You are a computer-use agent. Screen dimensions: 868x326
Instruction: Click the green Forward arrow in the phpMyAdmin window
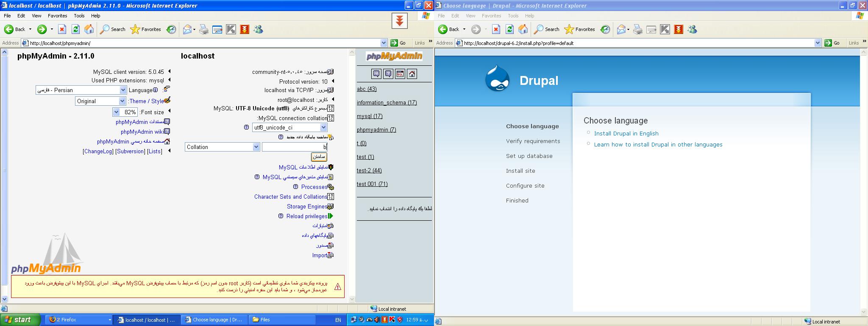(x=42, y=29)
